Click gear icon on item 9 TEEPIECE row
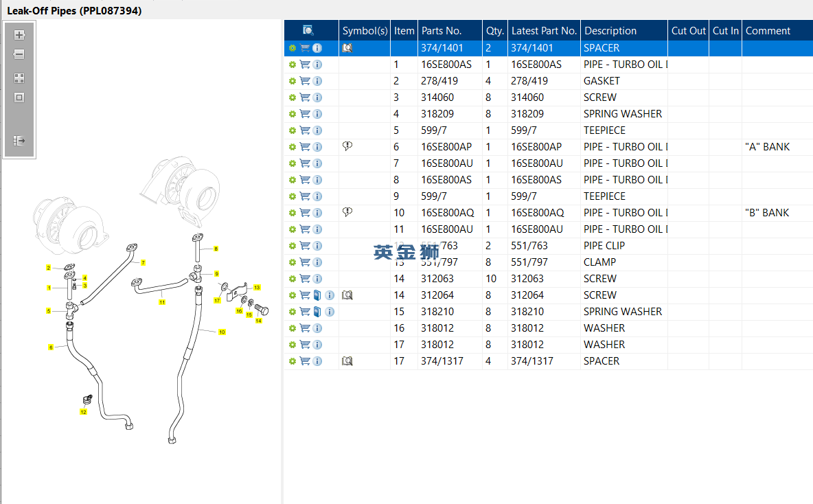Screen dimensions: 813x504 (293, 196)
